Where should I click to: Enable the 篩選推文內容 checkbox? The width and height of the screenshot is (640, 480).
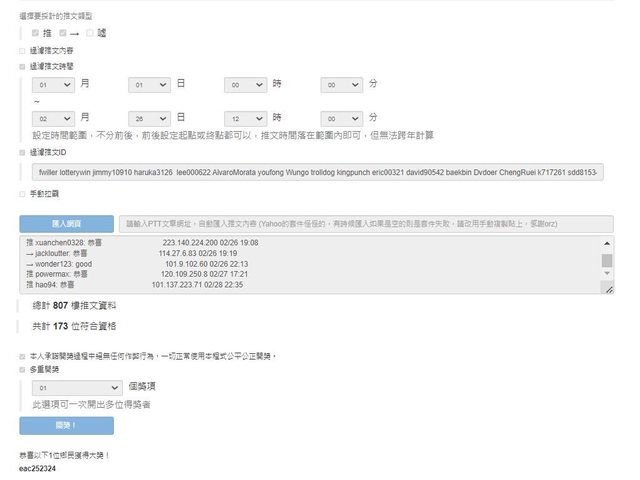tap(22, 50)
